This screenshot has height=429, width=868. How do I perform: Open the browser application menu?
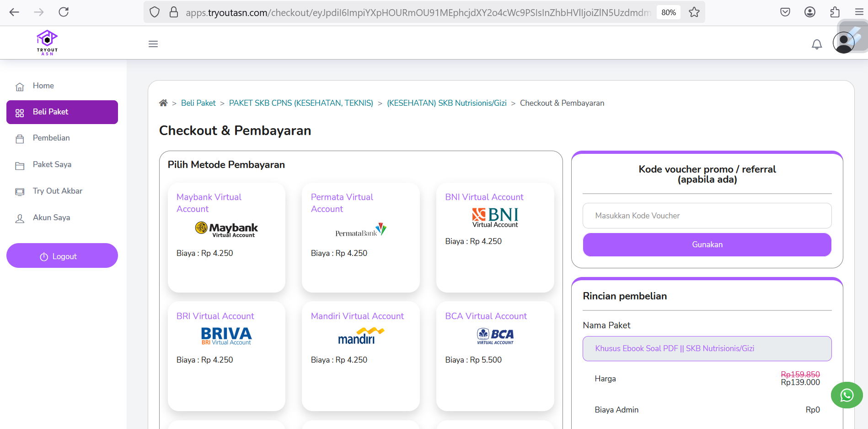pyautogui.click(x=859, y=12)
